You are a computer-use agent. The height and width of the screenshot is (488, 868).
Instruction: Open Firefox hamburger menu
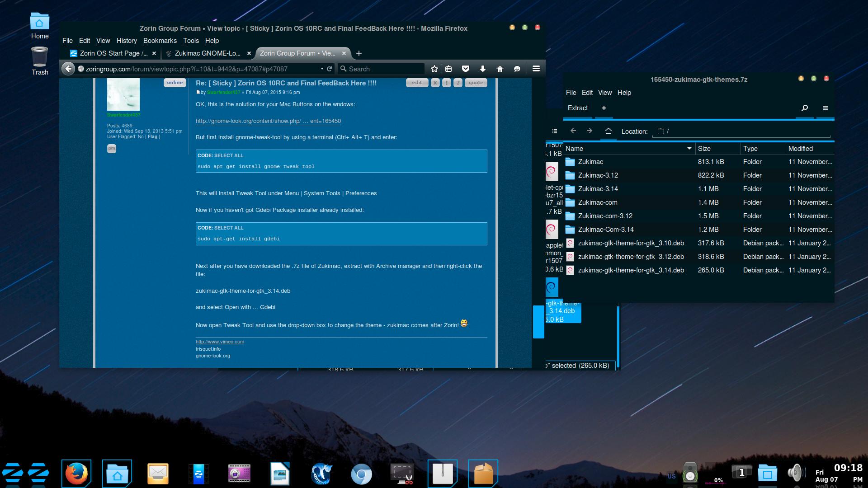tap(536, 69)
